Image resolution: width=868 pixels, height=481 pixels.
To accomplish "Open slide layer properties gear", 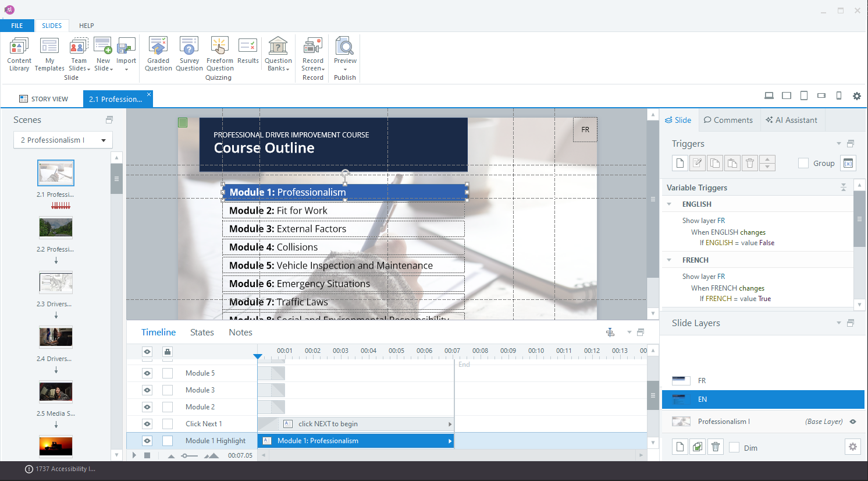I will coord(852,447).
